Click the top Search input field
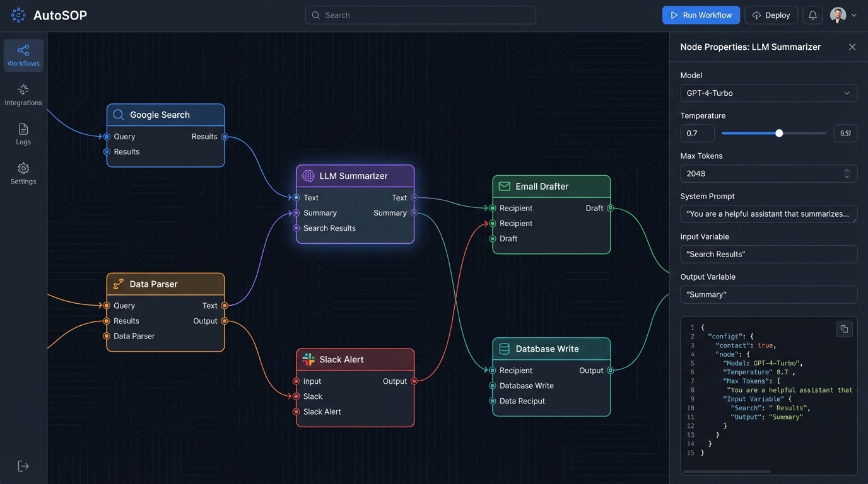The width and height of the screenshot is (868, 484). (x=421, y=15)
